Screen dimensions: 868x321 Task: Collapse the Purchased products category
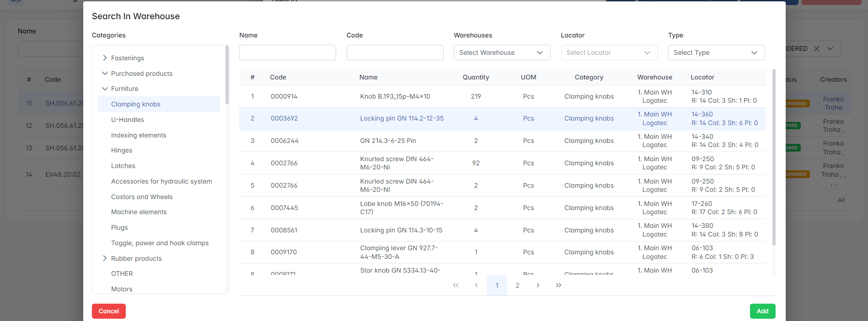[105, 74]
